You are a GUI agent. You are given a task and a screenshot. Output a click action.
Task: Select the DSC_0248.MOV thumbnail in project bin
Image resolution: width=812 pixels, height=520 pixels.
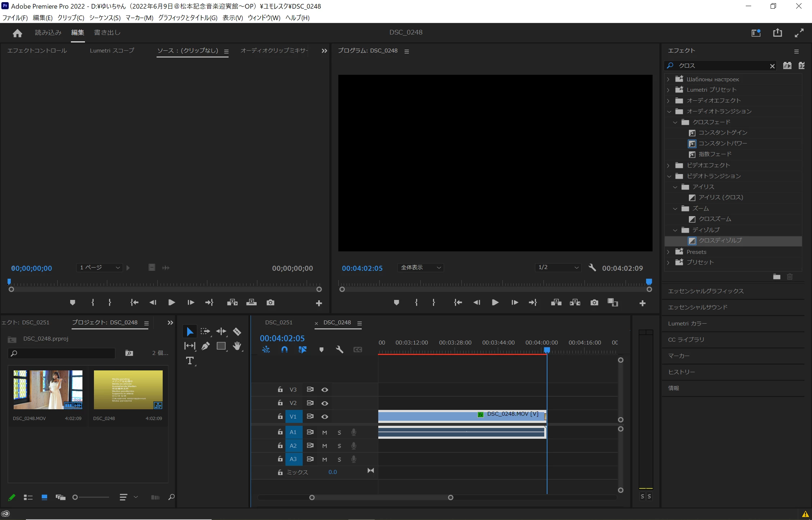coord(48,390)
